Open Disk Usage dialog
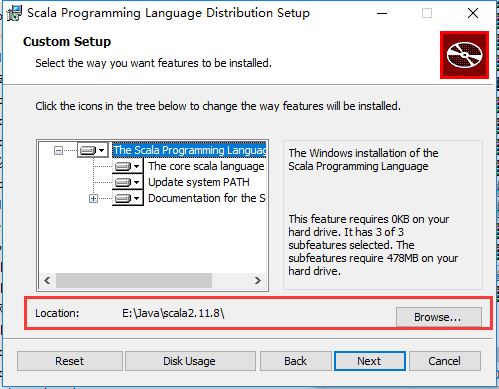The width and height of the screenshot is (499, 389). [x=190, y=361]
